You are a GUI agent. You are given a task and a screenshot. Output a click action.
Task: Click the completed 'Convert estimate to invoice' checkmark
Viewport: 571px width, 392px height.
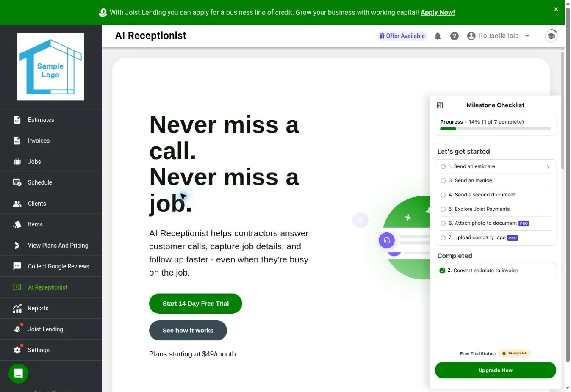[442, 271]
